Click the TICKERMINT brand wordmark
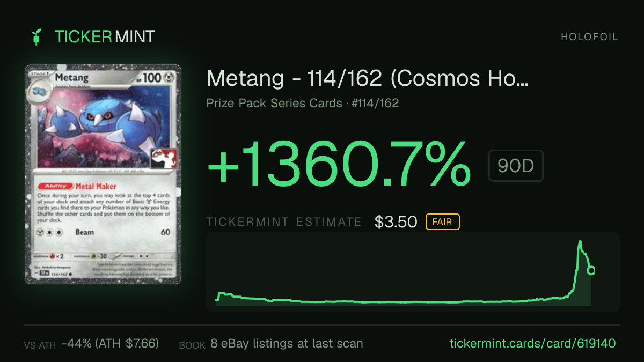This screenshot has width=644, height=362. click(x=105, y=36)
